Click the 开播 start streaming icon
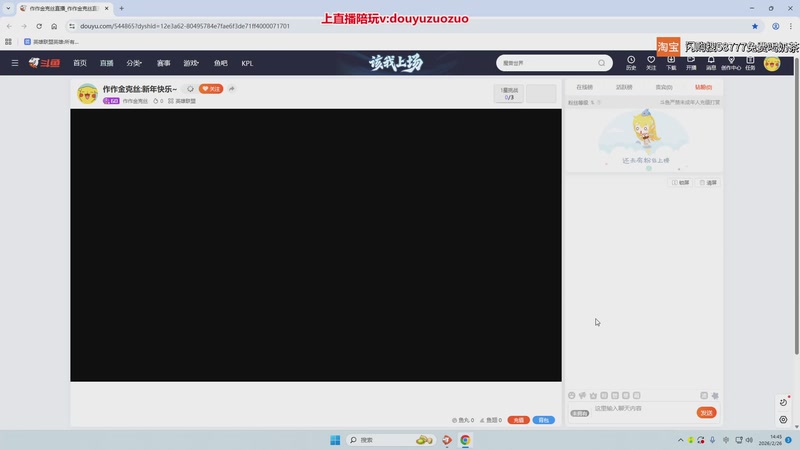Viewport: 800px width, 450px height. click(691, 63)
